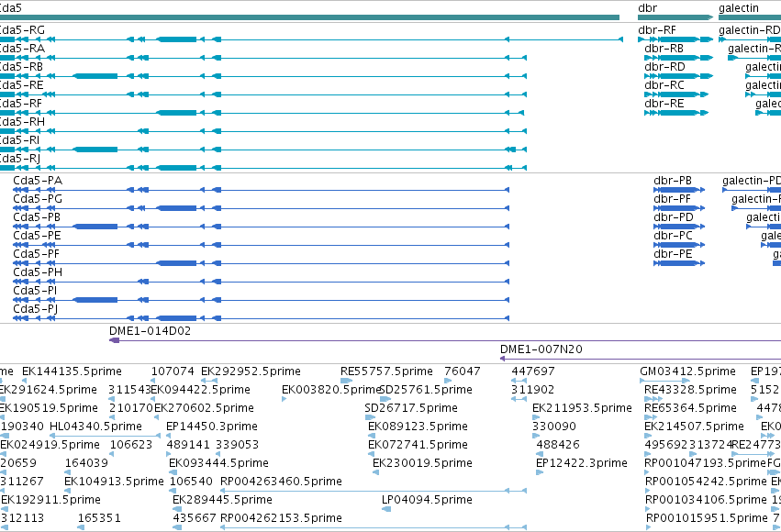Select EST EK093444.5prime

[x=218, y=463]
